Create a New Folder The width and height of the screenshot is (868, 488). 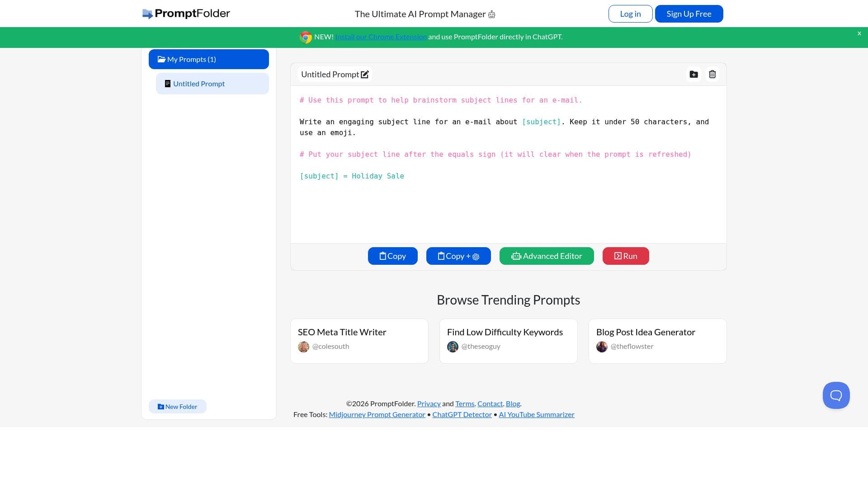pyautogui.click(x=177, y=407)
